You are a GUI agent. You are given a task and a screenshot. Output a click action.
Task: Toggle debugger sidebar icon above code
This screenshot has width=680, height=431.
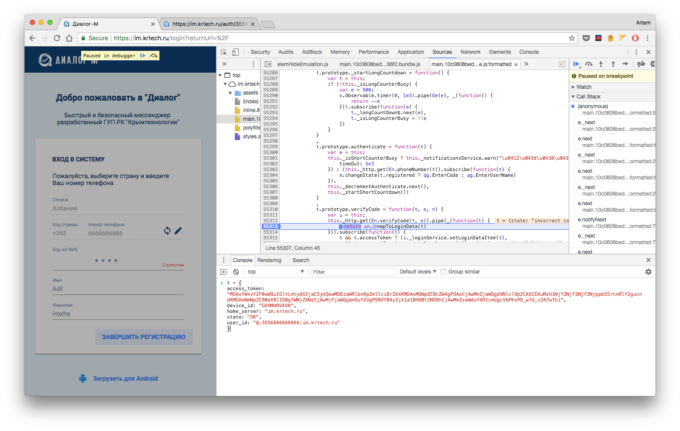point(562,64)
